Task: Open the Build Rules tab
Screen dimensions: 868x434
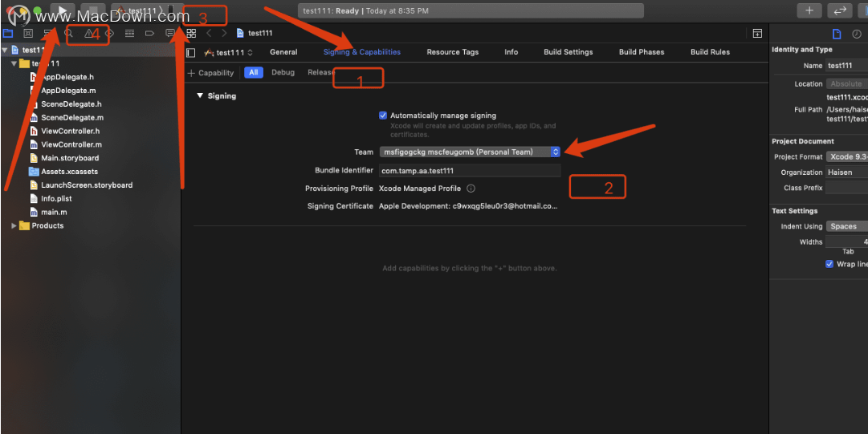Action: point(711,52)
